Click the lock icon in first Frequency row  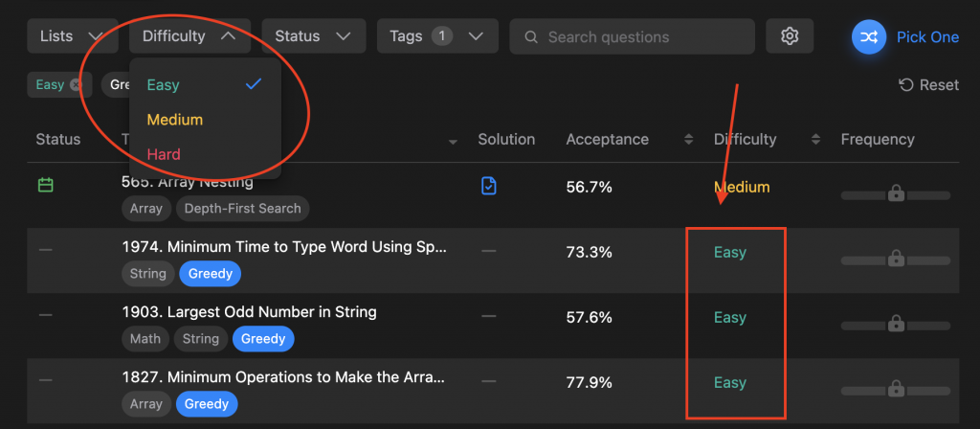896,193
